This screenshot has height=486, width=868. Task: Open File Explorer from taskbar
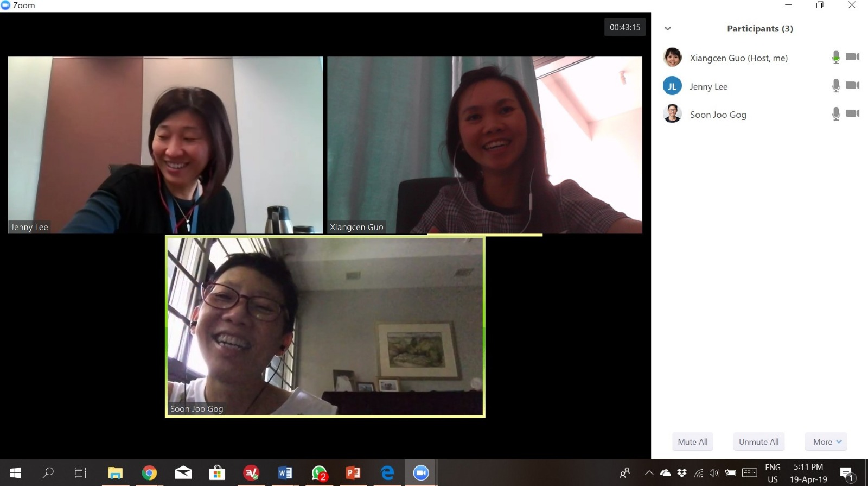coord(115,473)
